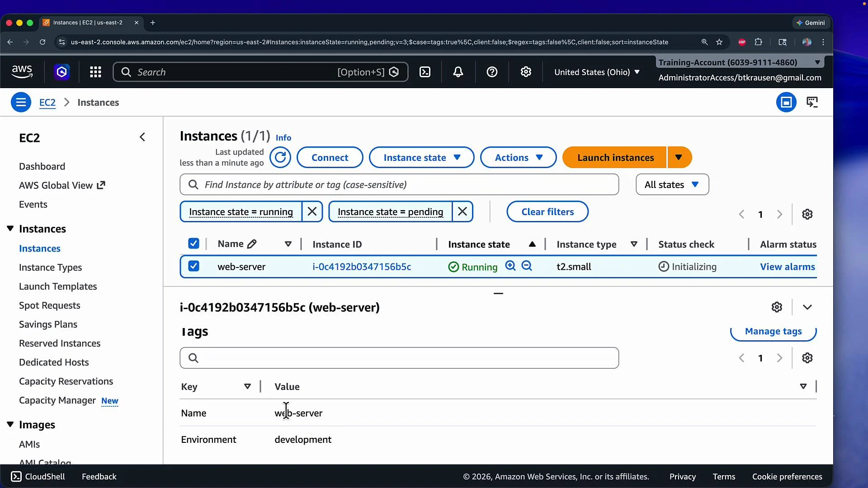Open Instance Types in sidebar
This screenshot has height=488, width=868.
coord(50,267)
